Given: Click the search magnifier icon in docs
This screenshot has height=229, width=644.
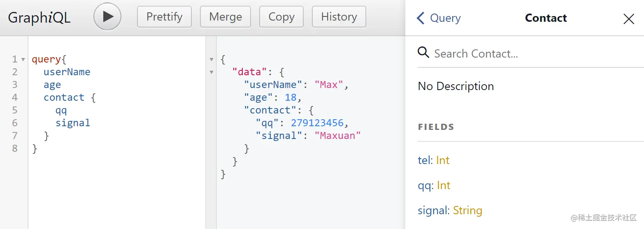Looking at the screenshot, I should point(423,53).
